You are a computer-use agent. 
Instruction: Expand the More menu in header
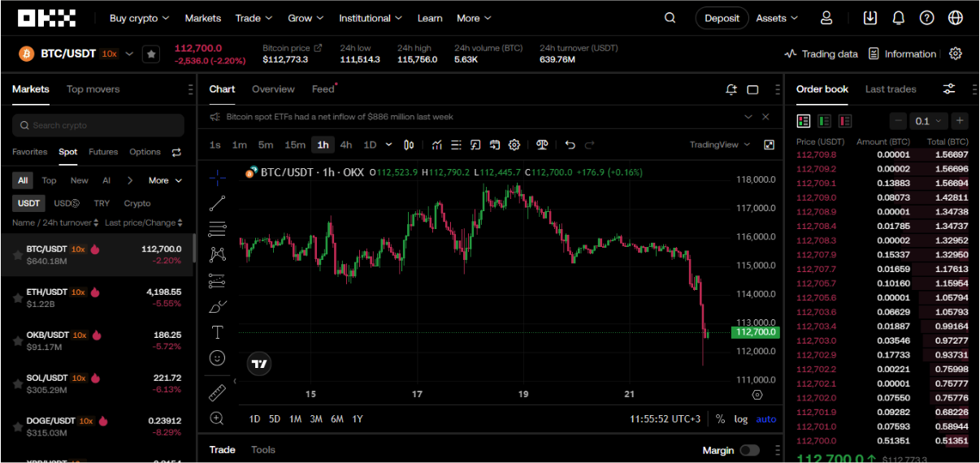[x=474, y=18]
